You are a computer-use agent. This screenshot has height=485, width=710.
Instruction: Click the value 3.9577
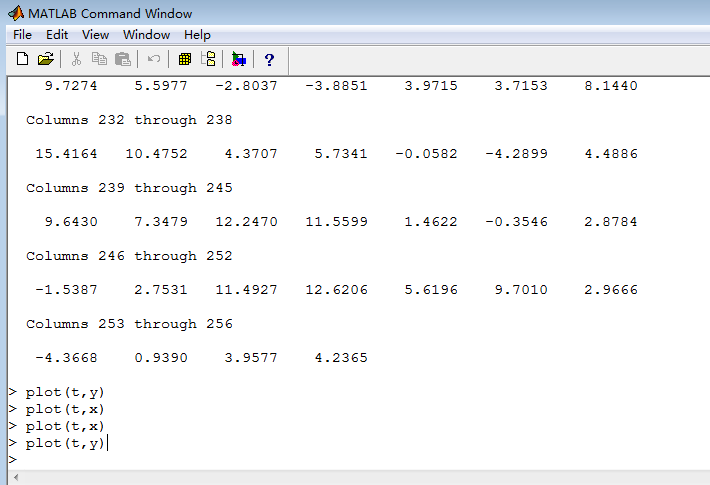click(x=251, y=358)
